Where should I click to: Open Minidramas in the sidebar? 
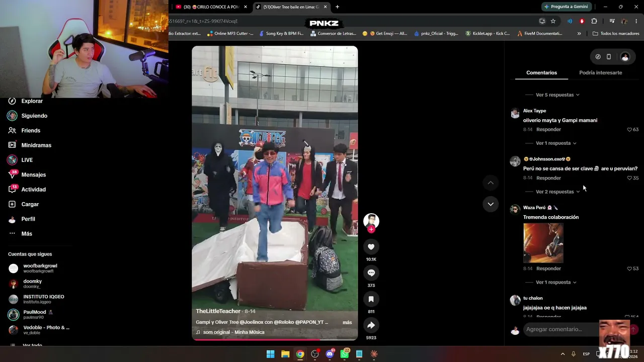point(36,145)
